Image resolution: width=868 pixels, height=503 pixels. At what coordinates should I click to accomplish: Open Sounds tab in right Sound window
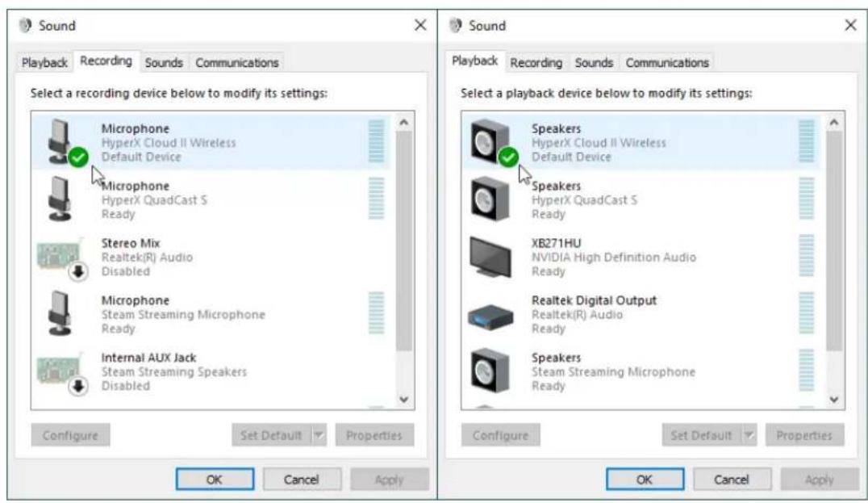pyautogui.click(x=594, y=63)
